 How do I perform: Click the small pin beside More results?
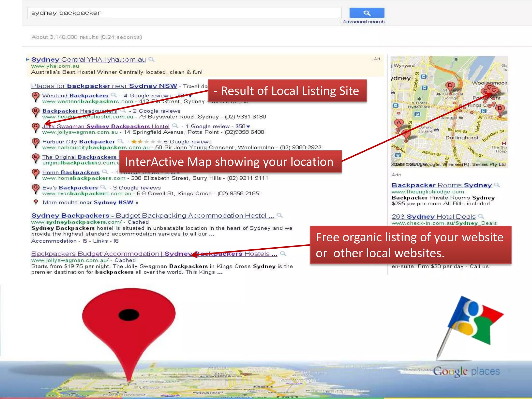pos(36,202)
